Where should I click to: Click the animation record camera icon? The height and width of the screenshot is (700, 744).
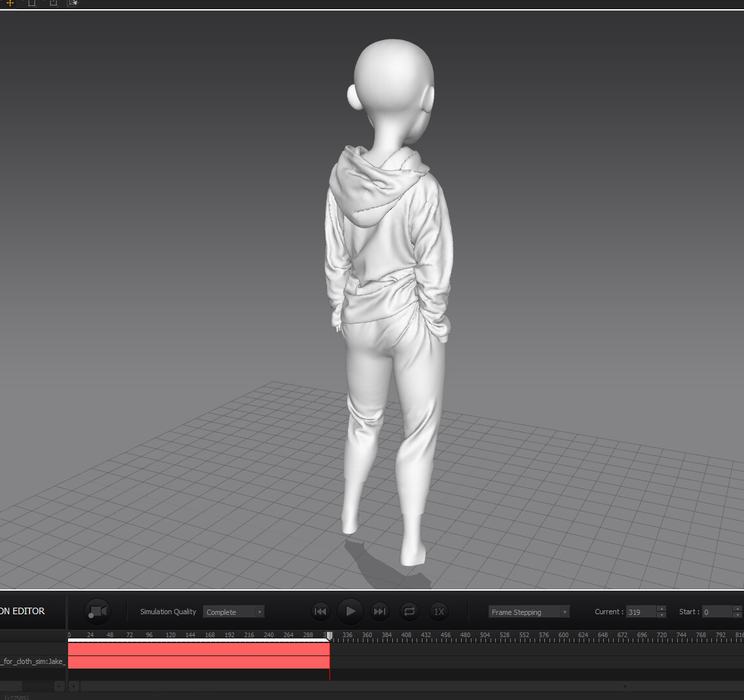click(98, 612)
